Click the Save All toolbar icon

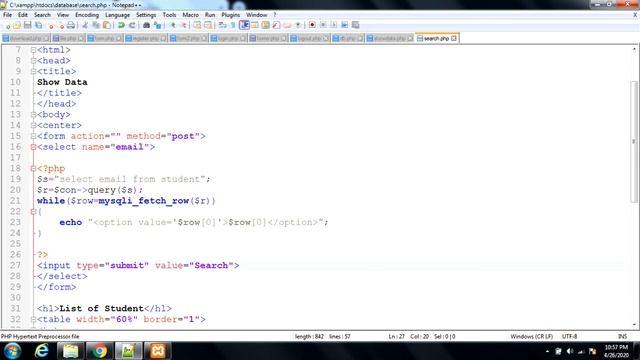coord(39,25)
